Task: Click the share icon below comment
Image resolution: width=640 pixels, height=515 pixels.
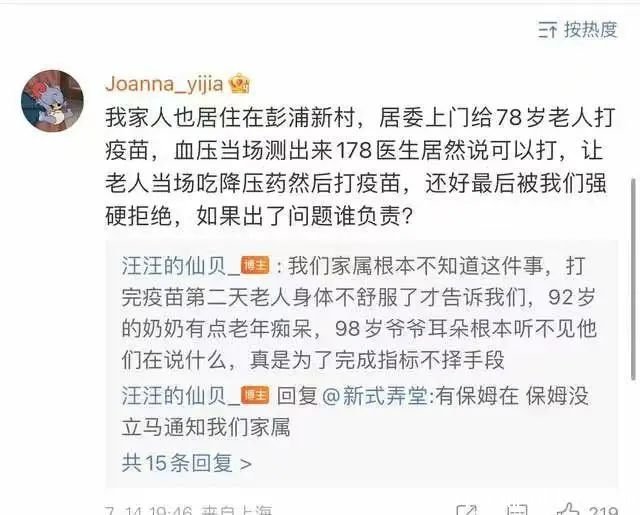Action: [x=467, y=511]
